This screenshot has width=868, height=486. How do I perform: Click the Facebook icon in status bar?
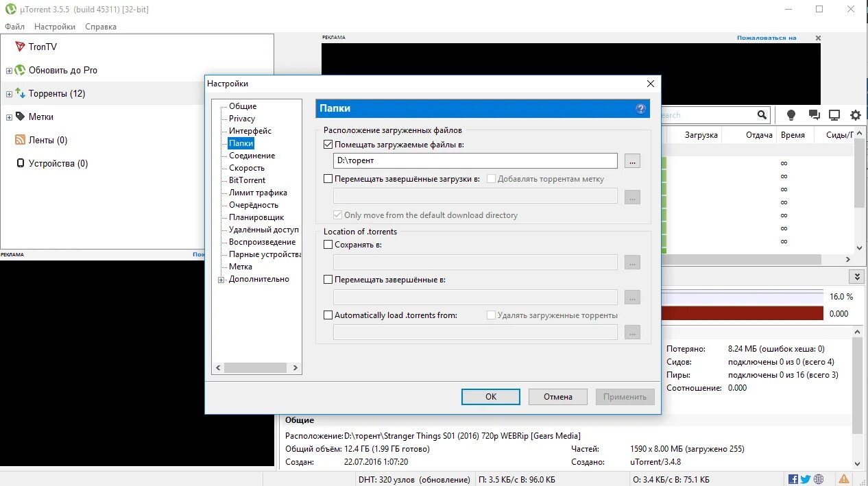(793, 479)
